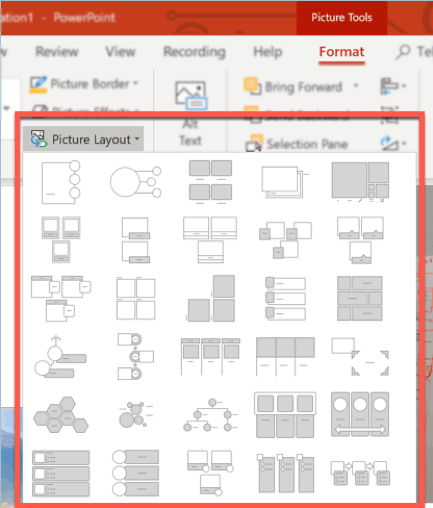
Task: Select the three circles with arrow layout
Action: 360,414
